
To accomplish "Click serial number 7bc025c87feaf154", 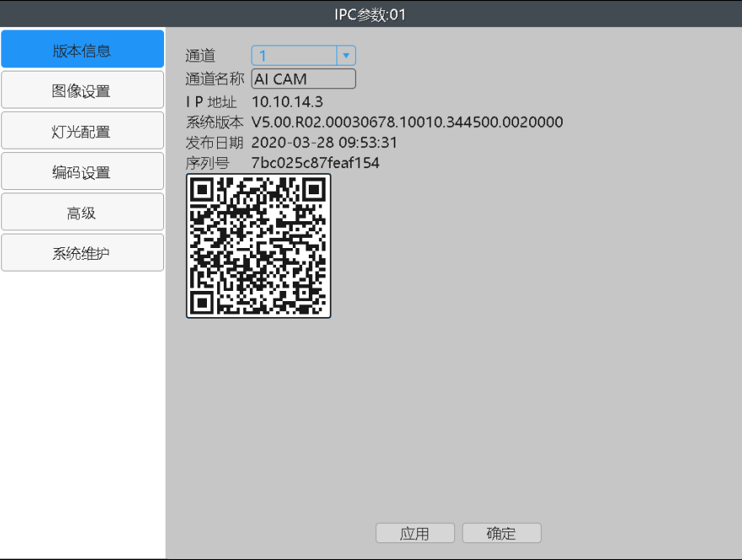I will tap(315, 163).
